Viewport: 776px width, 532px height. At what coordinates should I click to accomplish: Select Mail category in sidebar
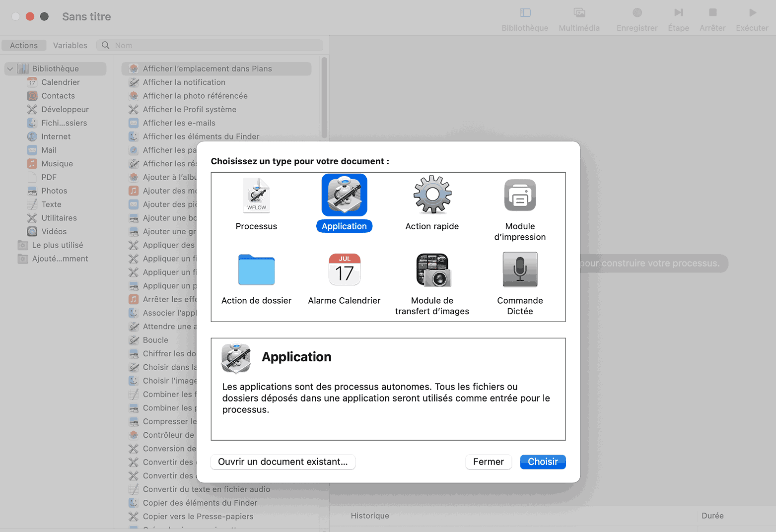[x=49, y=150]
